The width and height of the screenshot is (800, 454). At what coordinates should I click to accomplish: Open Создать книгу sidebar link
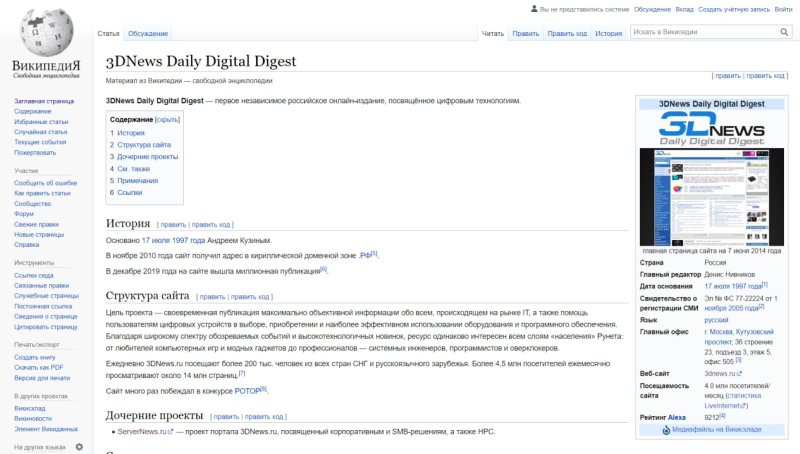(35, 357)
